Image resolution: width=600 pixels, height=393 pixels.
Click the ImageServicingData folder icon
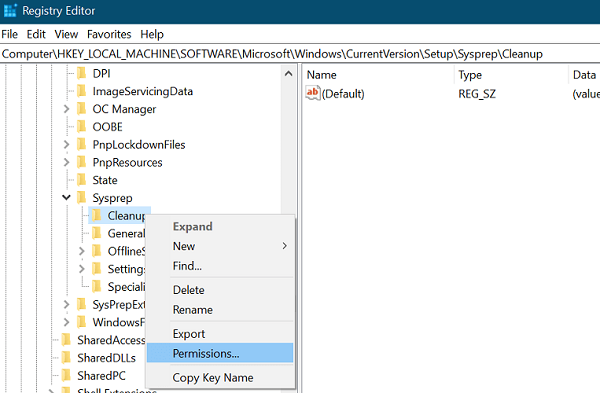82,91
